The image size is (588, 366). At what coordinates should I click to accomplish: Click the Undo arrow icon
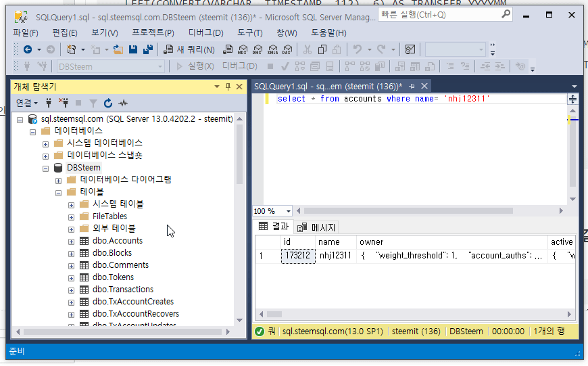(358, 49)
